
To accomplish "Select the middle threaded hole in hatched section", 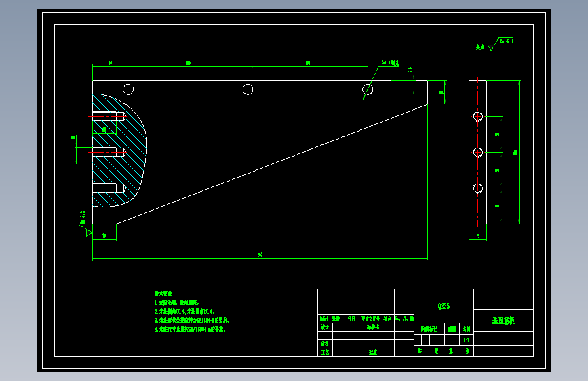I will pyautogui.click(x=109, y=153).
